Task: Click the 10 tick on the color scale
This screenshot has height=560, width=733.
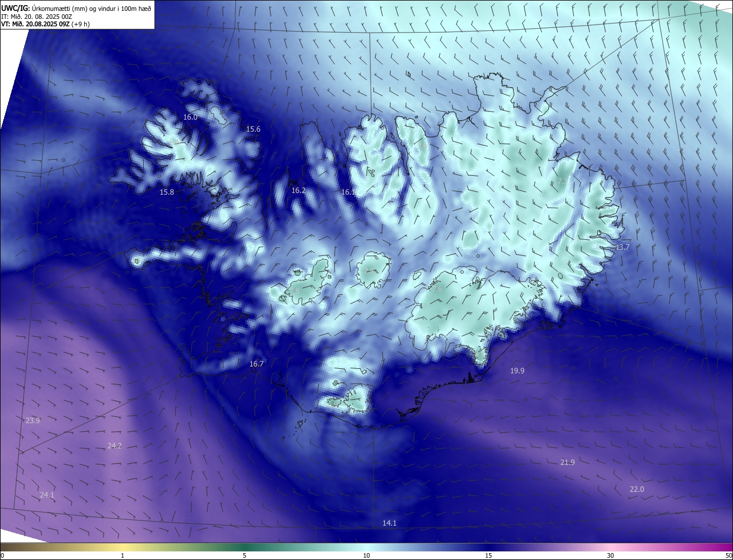Action: pos(366,556)
